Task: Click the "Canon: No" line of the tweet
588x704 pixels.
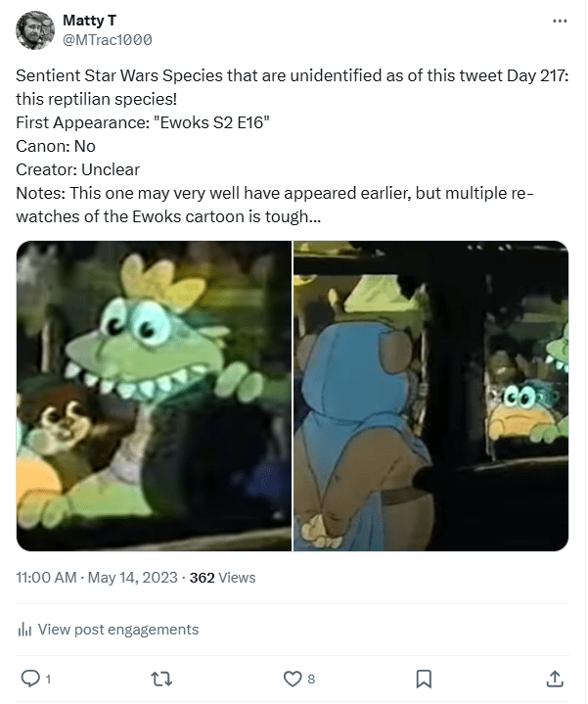Action: point(56,146)
